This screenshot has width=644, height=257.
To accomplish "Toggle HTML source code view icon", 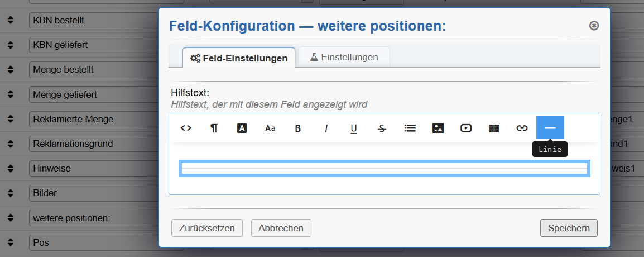I will (x=186, y=128).
